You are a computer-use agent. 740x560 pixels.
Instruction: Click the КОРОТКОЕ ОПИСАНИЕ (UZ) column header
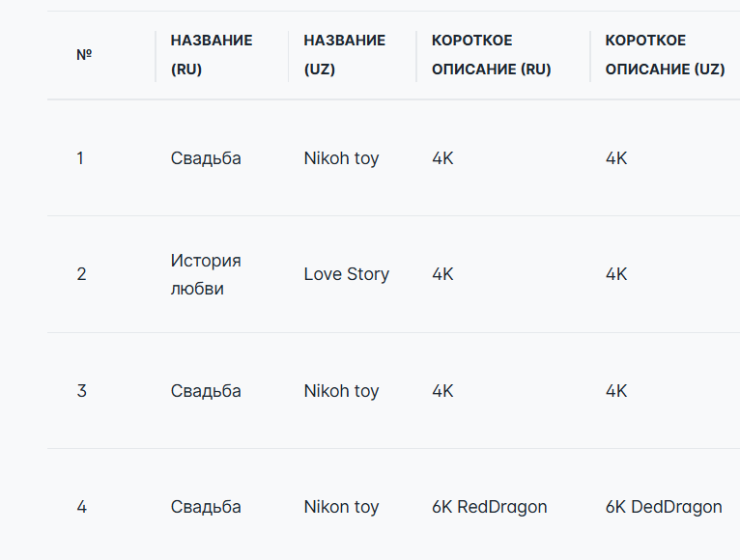pos(665,55)
